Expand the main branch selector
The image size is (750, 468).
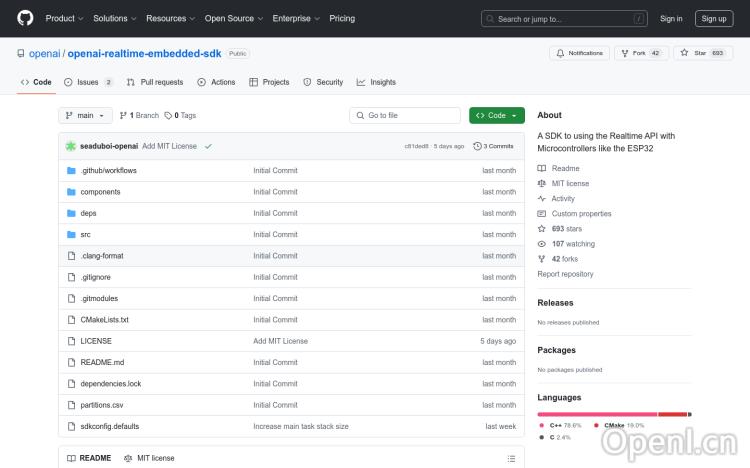tap(83, 116)
